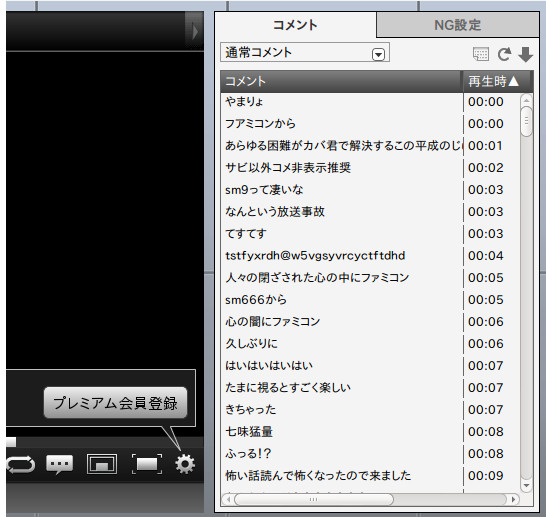Collapse the player side panel arrow
This screenshot has width=546, height=517.
(x=195, y=32)
